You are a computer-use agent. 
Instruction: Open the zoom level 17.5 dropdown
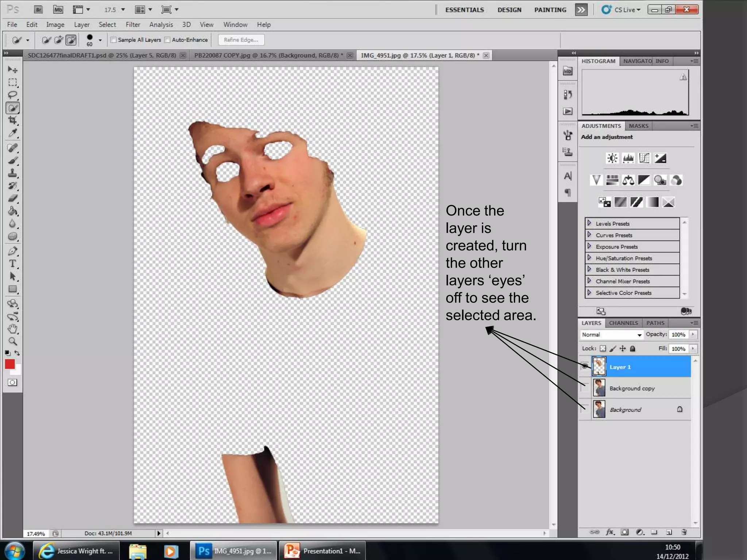[123, 10]
